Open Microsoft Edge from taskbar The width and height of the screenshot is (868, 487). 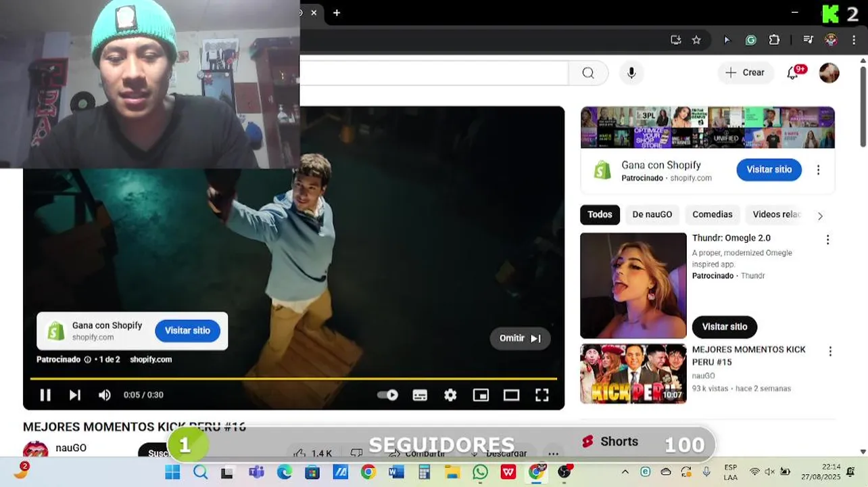point(285,472)
